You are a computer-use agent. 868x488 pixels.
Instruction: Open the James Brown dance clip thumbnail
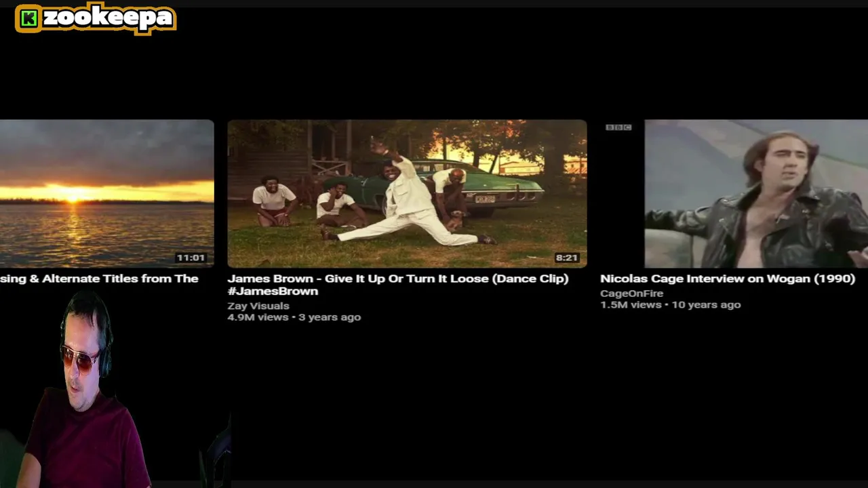click(x=407, y=194)
